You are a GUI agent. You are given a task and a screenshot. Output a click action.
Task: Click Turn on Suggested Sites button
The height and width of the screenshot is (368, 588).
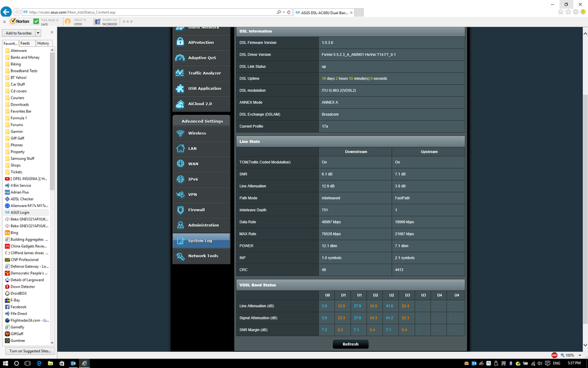(31, 351)
